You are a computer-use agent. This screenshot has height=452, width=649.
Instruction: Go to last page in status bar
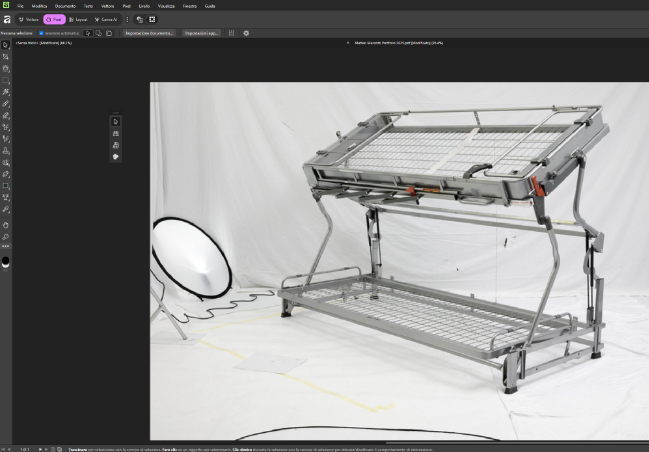tap(46, 449)
